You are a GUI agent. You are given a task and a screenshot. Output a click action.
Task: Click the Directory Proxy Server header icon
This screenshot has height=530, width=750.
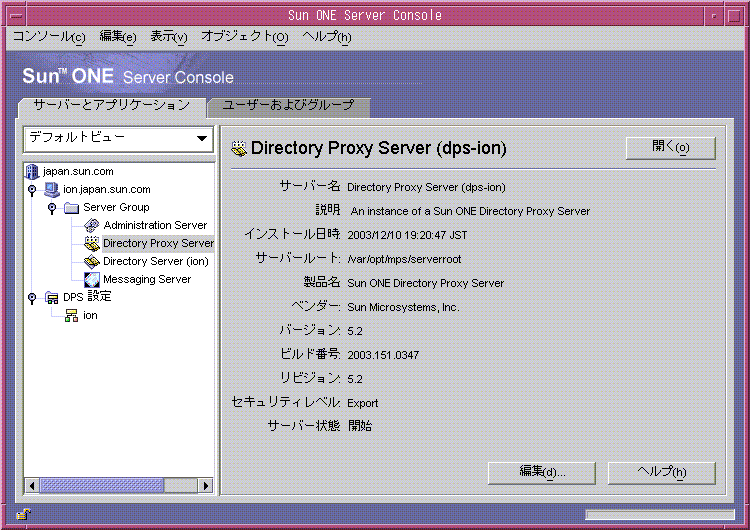coord(239,148)
